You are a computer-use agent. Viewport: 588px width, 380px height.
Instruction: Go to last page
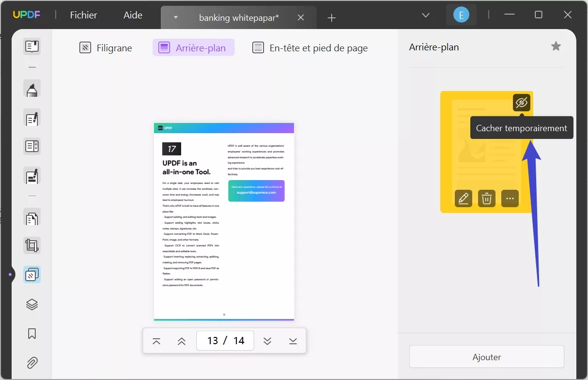[293, 341]
